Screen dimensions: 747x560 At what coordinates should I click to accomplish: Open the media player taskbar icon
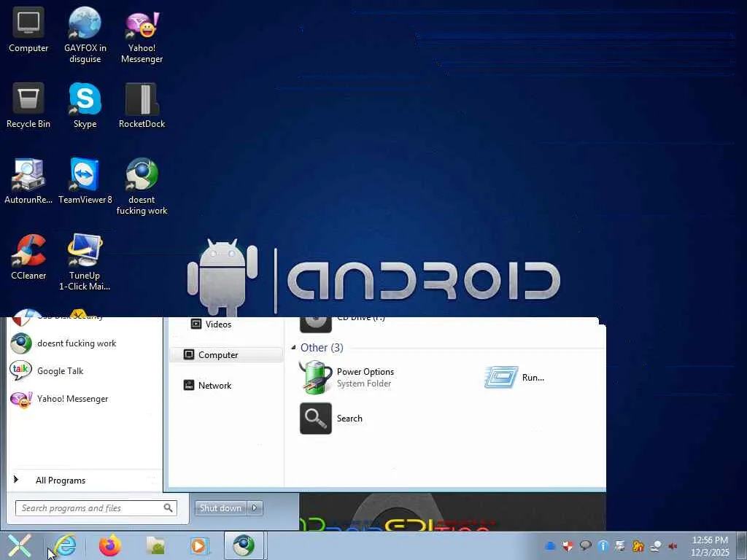198,545
